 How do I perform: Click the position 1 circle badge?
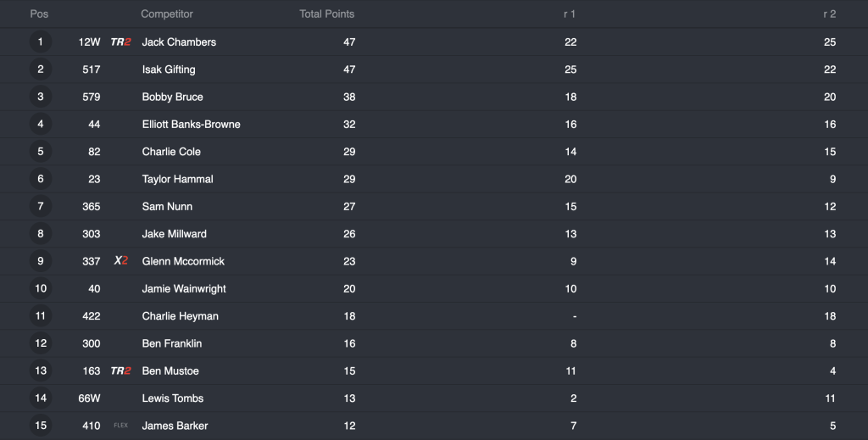40,42
